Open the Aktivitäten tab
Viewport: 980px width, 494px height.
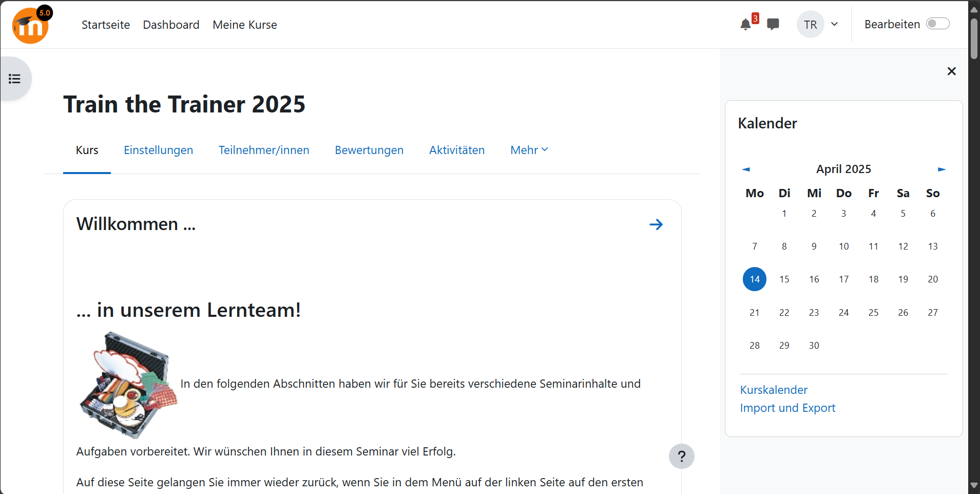(457, 150)
